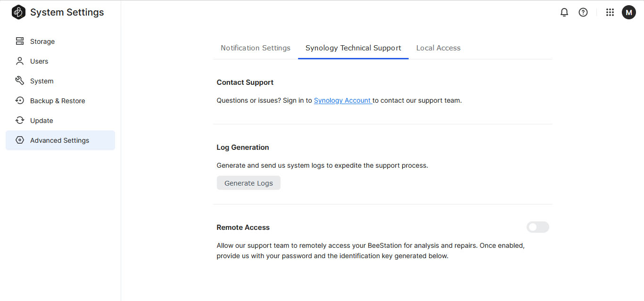Open the notifications bell icon
Image resolution: width=644 pixels, height=301 pixels.
[564, 13]
